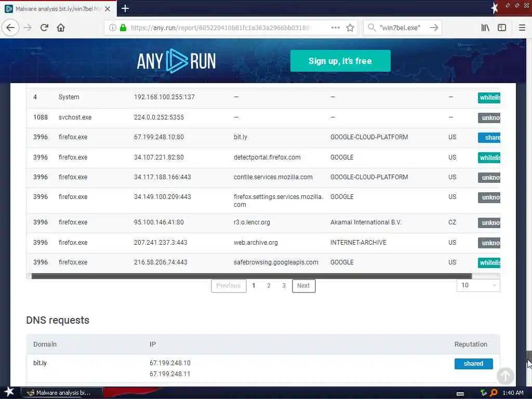
Task: Click the shared badge in the bit.ly connection row
Action: point(489,137)
